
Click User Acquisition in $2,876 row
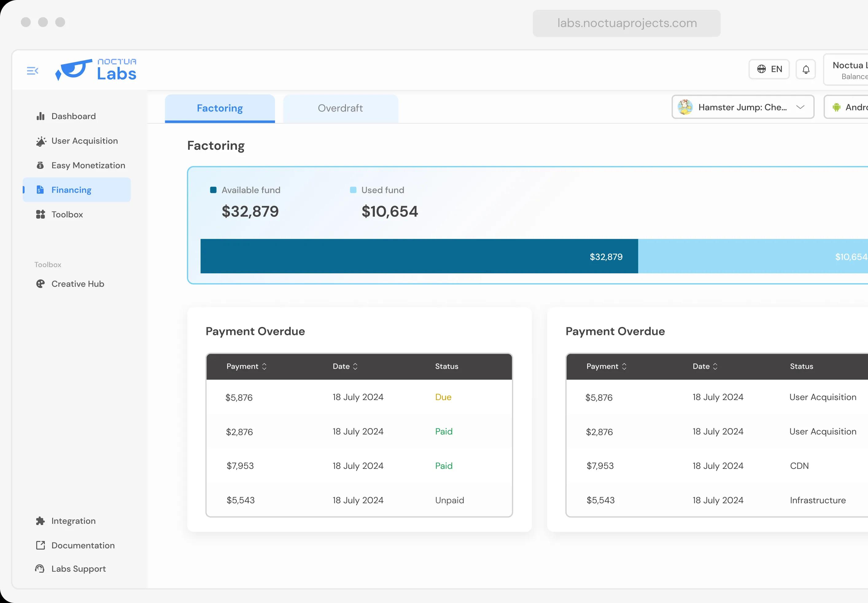click(823, 431)
